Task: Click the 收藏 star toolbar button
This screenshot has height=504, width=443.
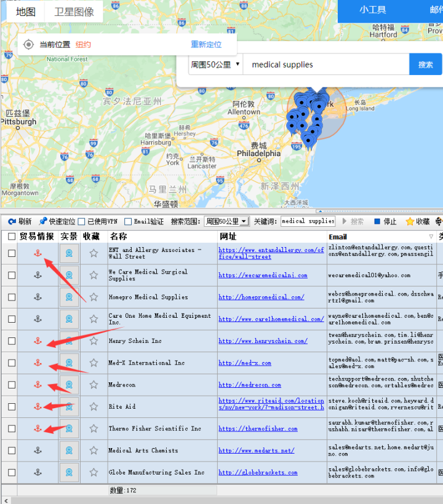Action: click(x=418, y=221)
